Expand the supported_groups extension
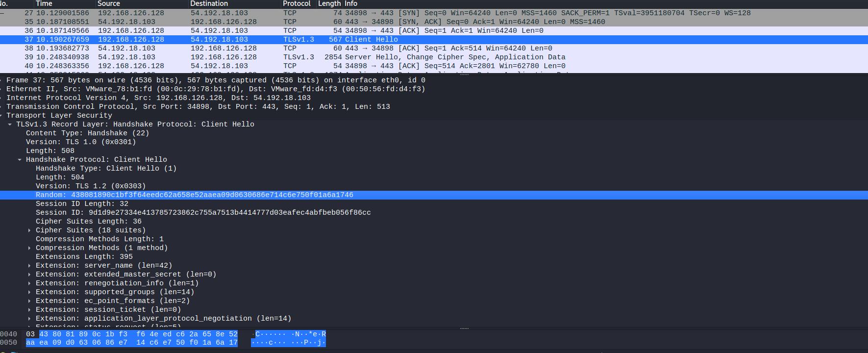 [x=29, y=292]
